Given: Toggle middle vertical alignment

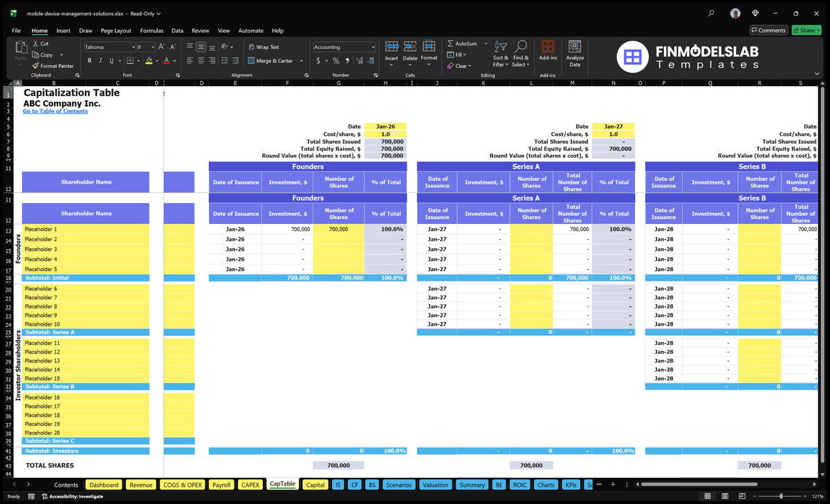Looking at the screenshot, I should [x=201, y=47].
